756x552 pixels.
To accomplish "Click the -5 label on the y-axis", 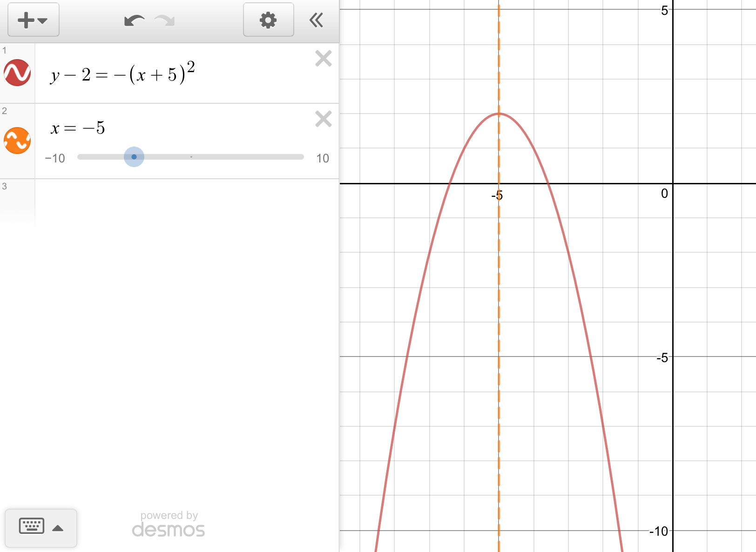I will coord(662,357).
